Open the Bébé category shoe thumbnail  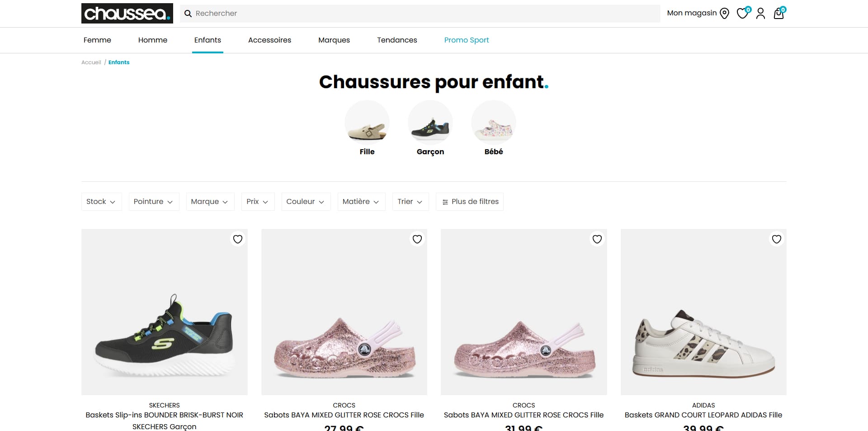click(494, 123)
